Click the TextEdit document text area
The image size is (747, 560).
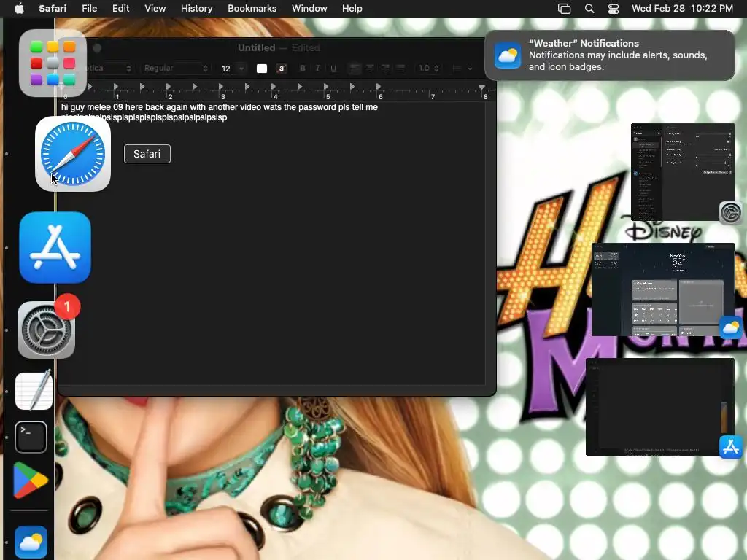pos(271,243)
